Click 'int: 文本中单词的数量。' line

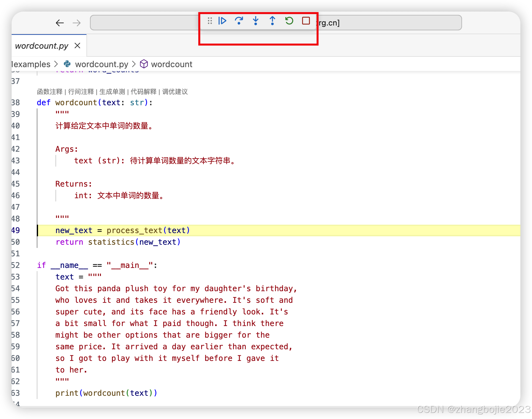click(119, 196)
